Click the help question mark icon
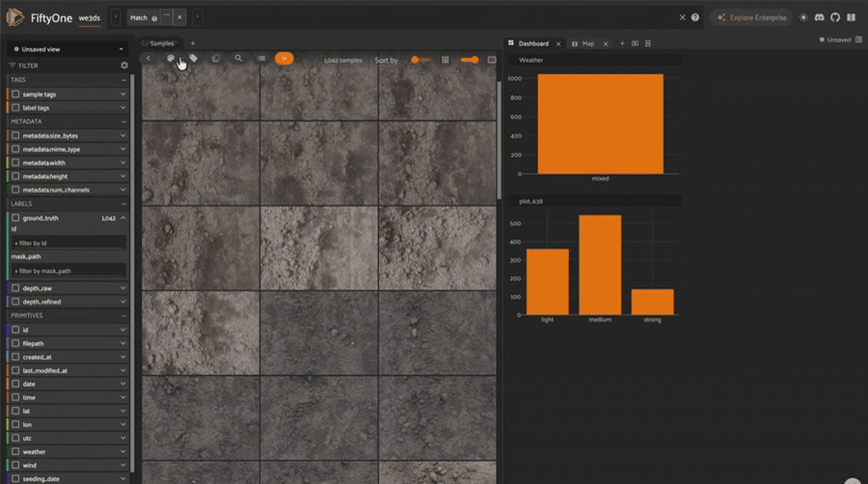868x484 pixels. 695,17
